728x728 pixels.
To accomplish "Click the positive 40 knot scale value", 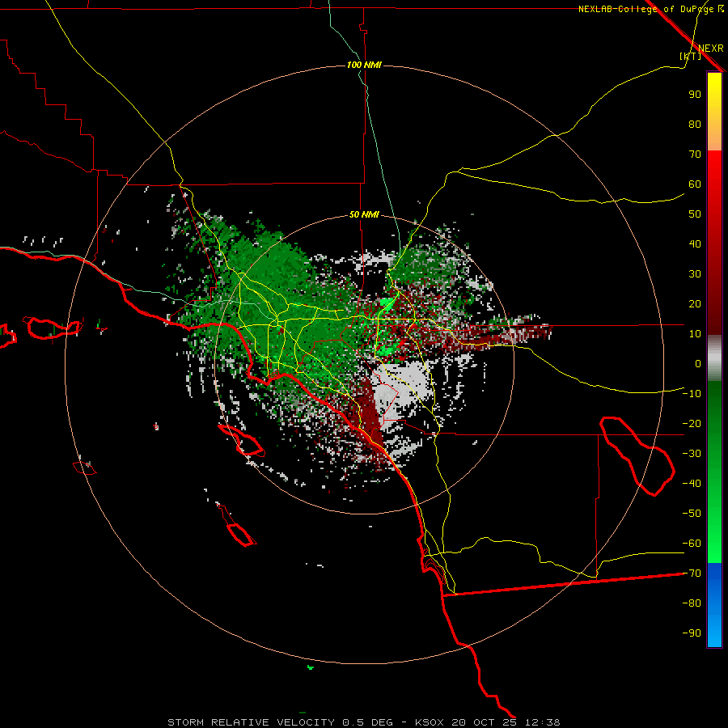I will [695, 243].
